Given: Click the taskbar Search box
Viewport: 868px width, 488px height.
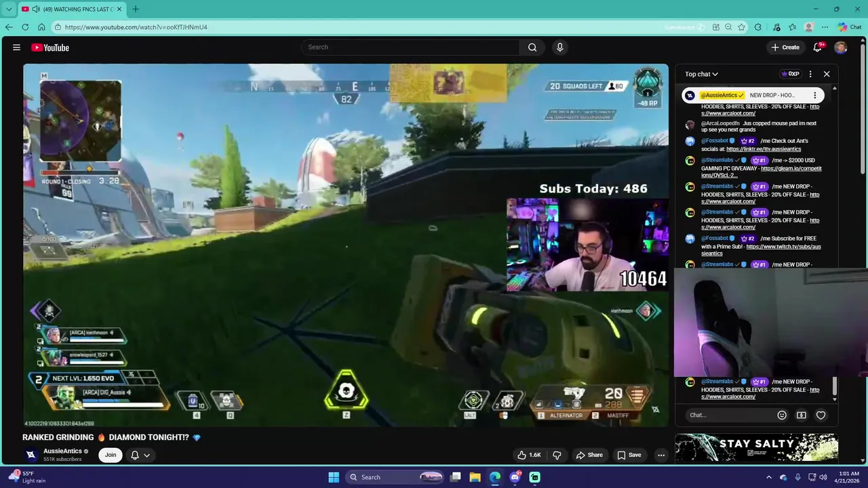Looking at the screenshot, I should click(395, 477).
